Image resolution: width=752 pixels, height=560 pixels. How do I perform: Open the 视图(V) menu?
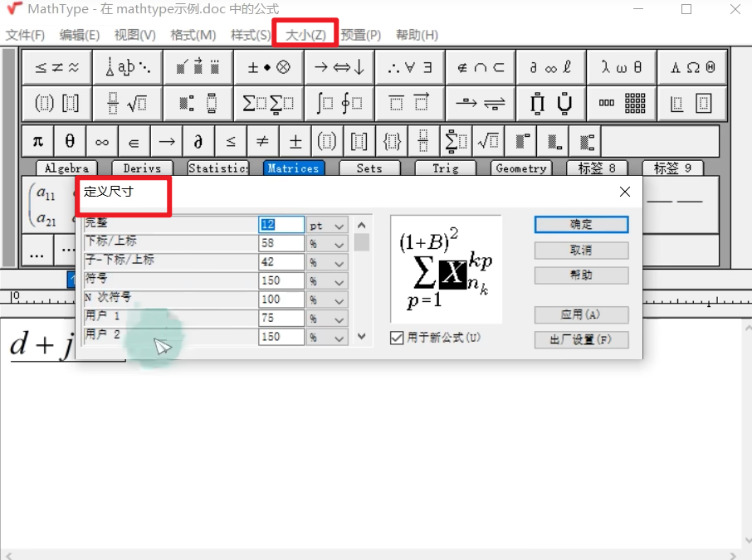pos(134,35)
